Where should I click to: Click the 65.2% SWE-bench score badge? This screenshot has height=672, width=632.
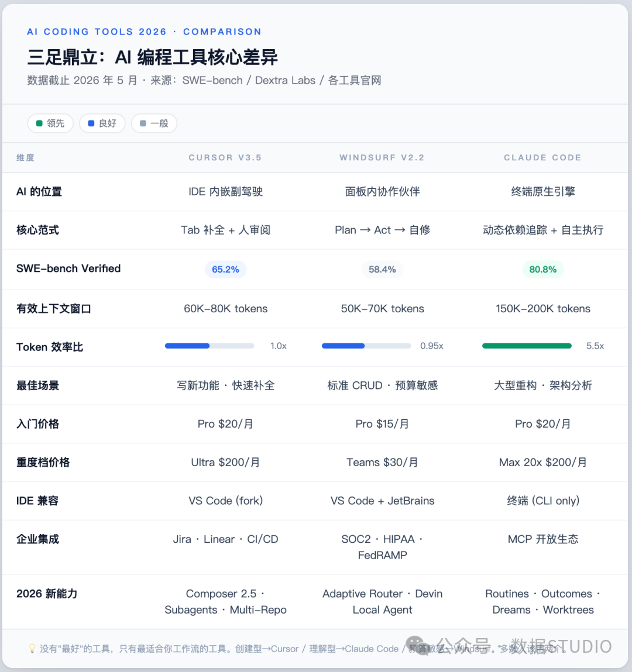pyautogui.click(x=225, y=270)
